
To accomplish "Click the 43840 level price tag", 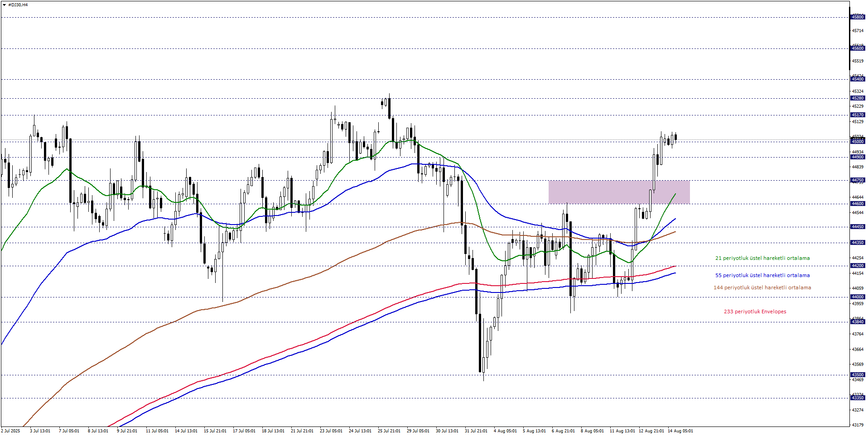I will tap(857, 322).
